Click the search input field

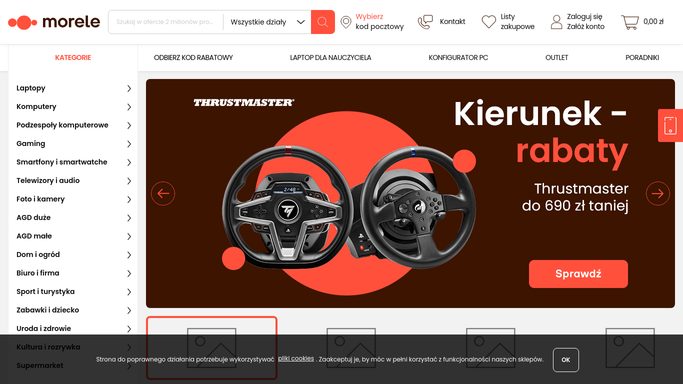[x=166, y=22]
